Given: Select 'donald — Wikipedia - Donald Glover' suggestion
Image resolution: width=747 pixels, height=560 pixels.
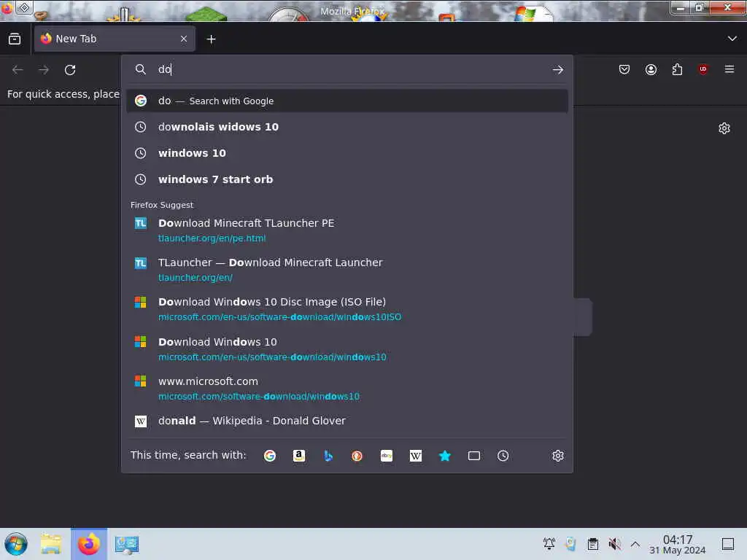Looking at the screenshot, I should (347, 421).
